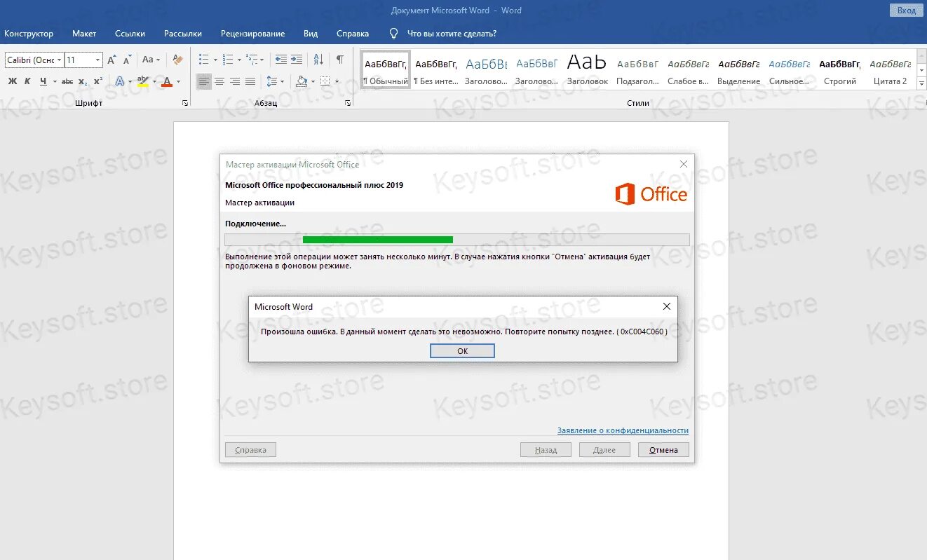
Task: Open the Вид tab
Action: click(x=311, y=34)
